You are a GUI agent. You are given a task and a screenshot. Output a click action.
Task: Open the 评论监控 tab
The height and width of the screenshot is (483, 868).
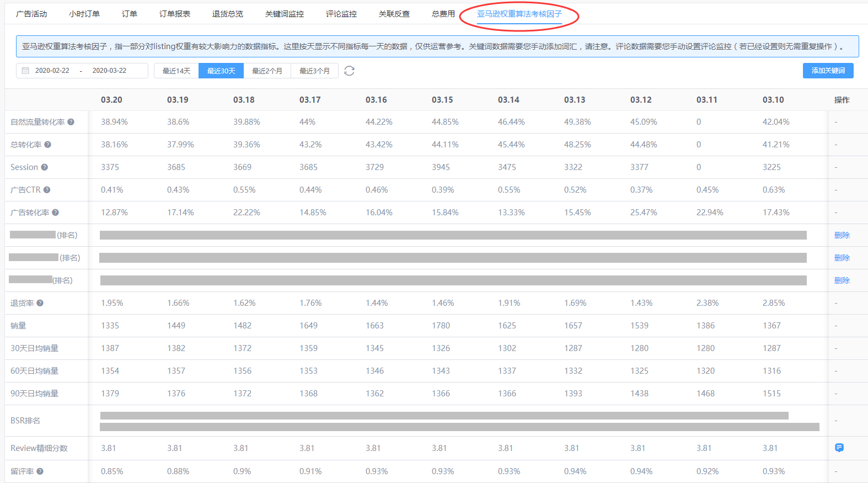pos(341,14)
